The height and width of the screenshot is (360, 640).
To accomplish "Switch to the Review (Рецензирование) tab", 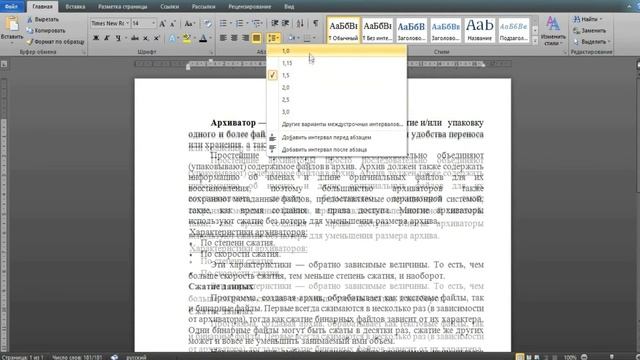I will [249, 7].
